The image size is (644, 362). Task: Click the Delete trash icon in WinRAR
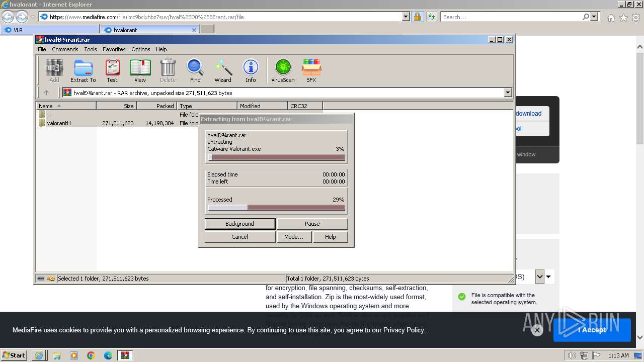pyautogui.click(x=168, y=70)
